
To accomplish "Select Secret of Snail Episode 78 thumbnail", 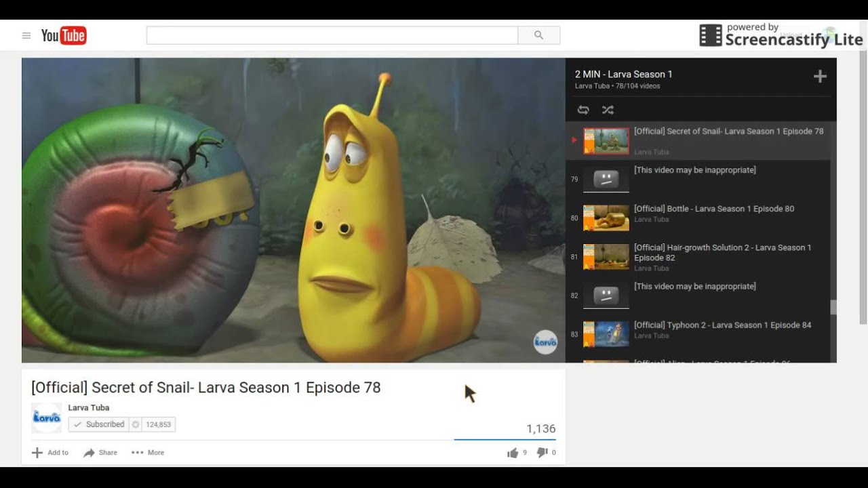I will click(606, 141).
